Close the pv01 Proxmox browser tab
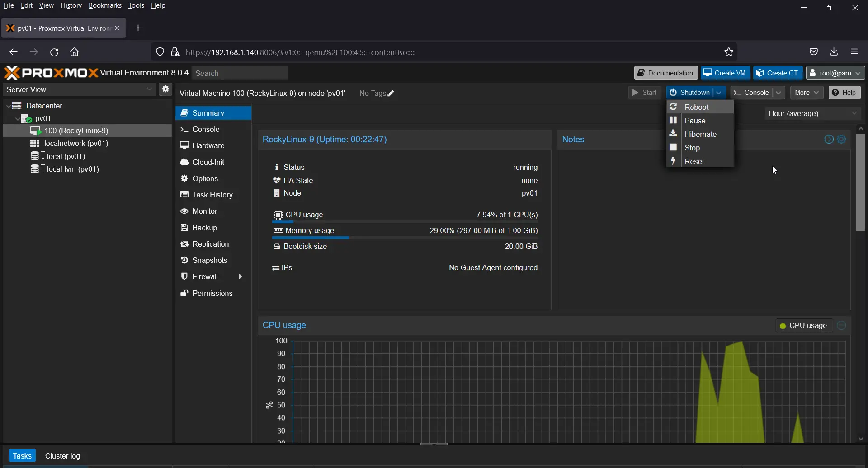Image resolution: width=868 pixels, height=468 pixels. tap(118, 28)
